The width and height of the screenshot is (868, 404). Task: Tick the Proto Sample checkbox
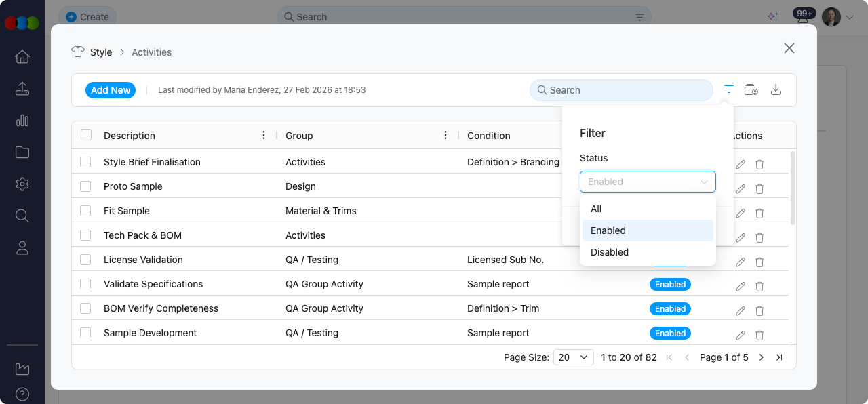click(x=85, y=186)
